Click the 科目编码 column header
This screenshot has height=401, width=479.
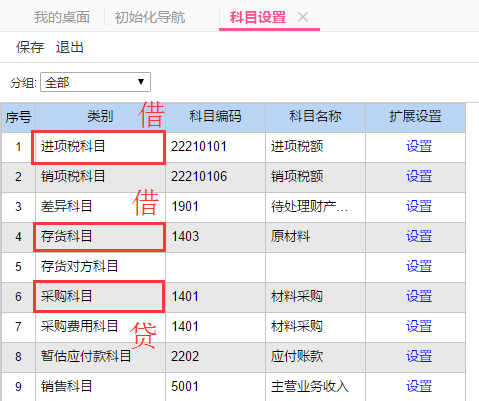pyautogui.click(x=215, y=117)
